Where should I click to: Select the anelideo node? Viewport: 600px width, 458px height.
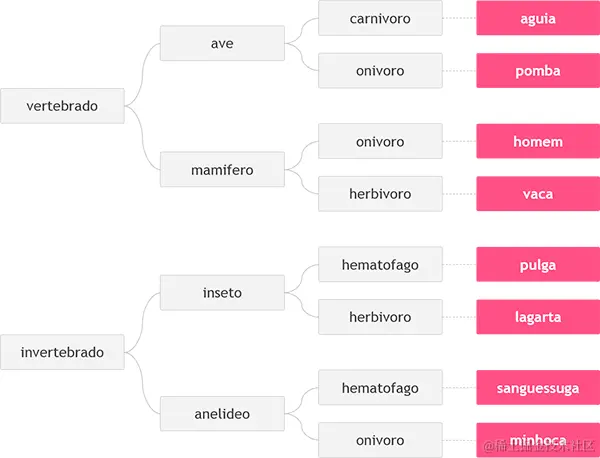222,414
